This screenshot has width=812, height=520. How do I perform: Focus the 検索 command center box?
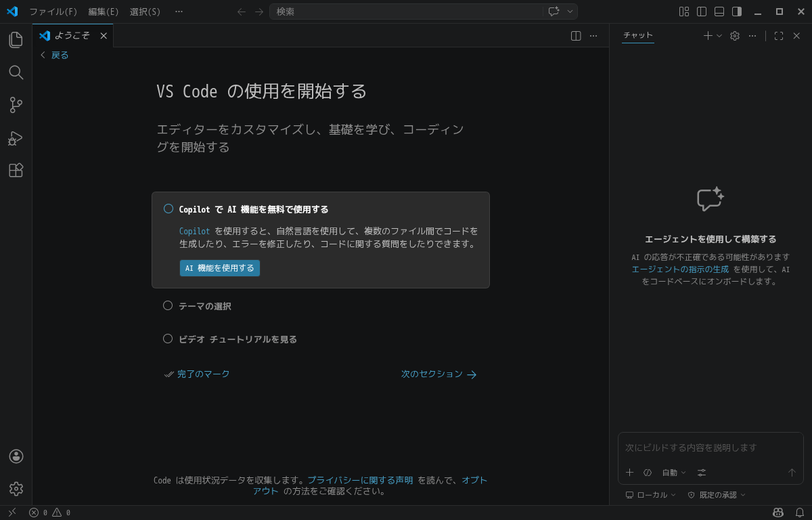pyautogui.click(x=406, y=12)
